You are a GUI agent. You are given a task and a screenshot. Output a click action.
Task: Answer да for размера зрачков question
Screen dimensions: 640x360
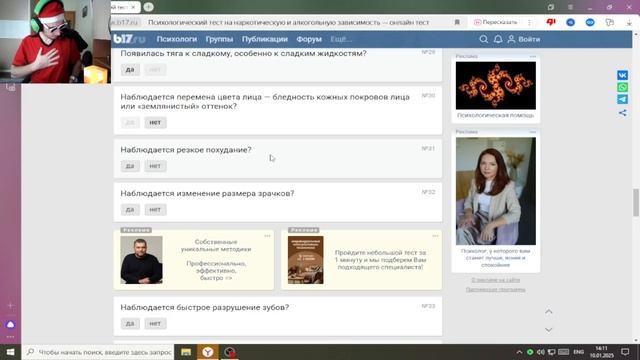point(130,210)
